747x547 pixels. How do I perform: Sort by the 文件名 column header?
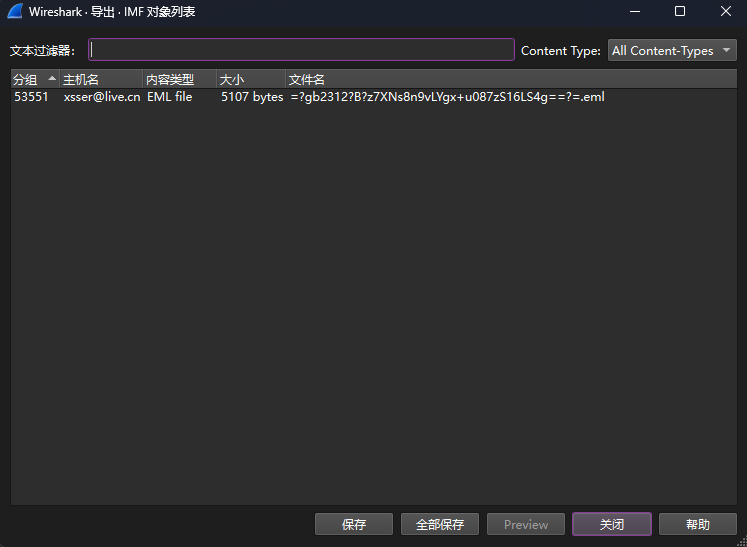point(511,79)
